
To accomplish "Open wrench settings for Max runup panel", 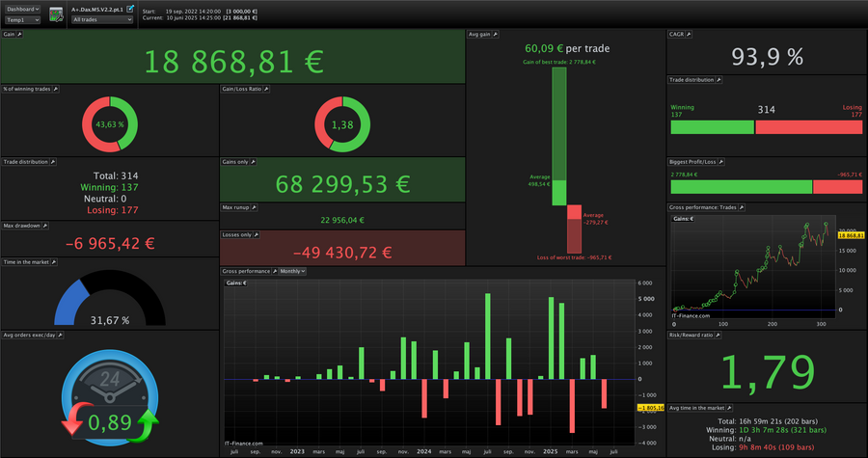I will (x=254, y=207).
